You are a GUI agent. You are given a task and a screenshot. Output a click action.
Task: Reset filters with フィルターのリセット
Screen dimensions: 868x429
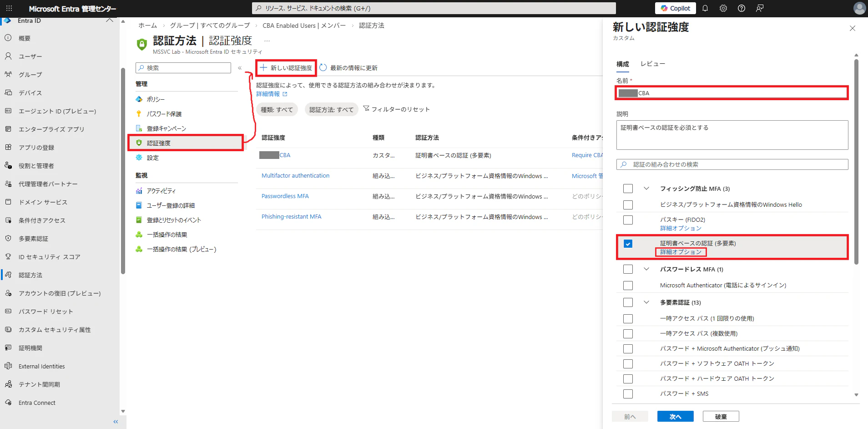click(397, 109)
